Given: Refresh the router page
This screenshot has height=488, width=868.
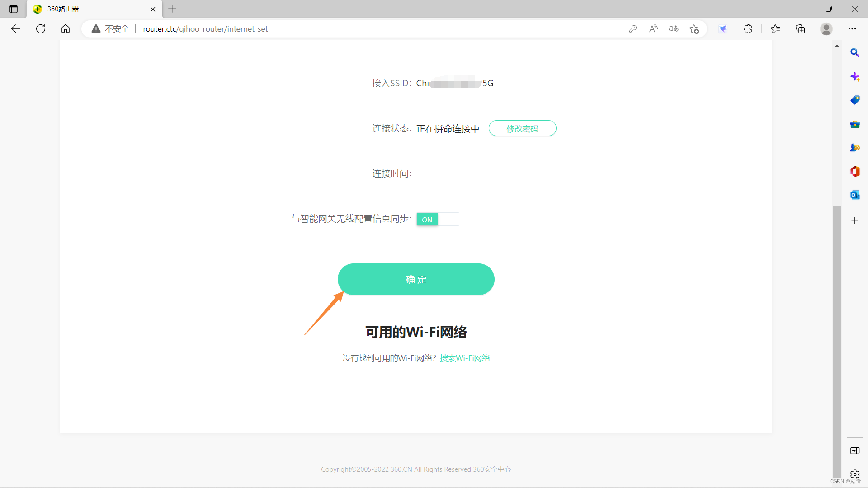Looking at the screenshot, I should pos(41,29).
